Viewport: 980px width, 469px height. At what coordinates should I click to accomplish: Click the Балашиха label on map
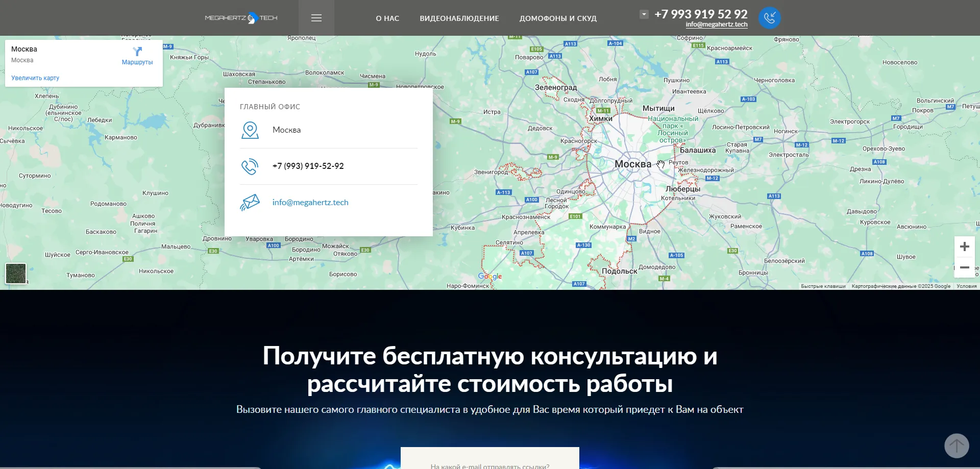[x=698, y=151]
